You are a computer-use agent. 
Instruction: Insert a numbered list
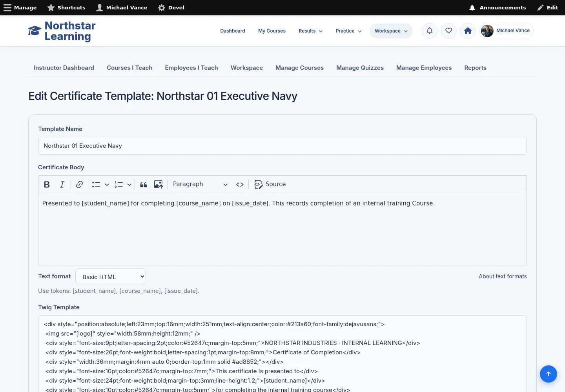tap(118, 184)
